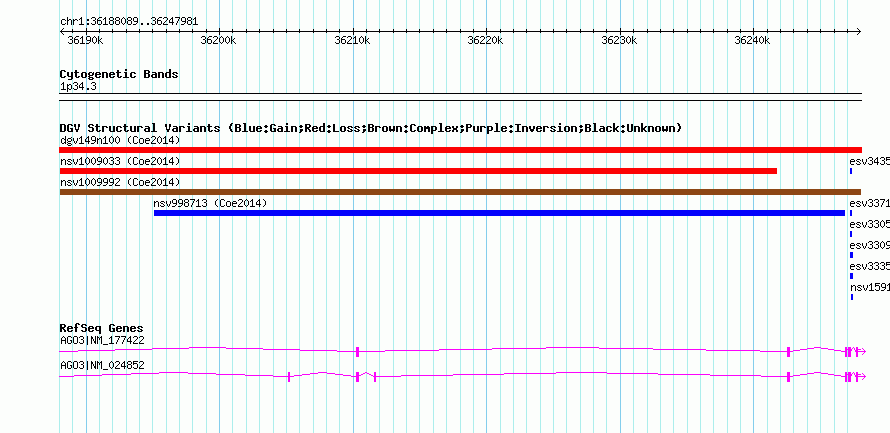Click the esv3335 variant label
The height and width of the screenshot is (433, 890).
coord(869,266)
